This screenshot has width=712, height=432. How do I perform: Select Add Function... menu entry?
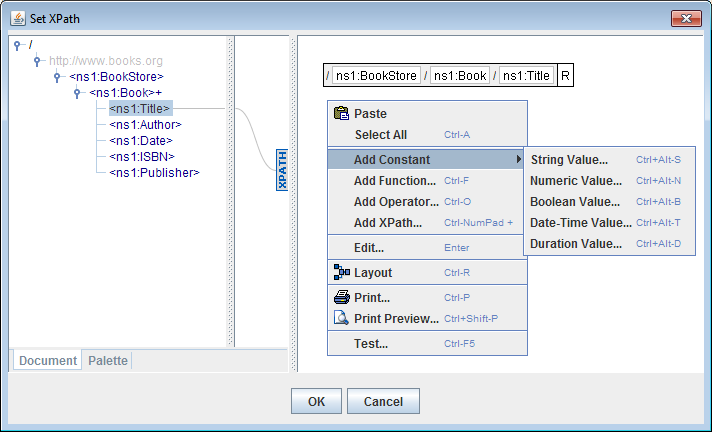point(394,181)
